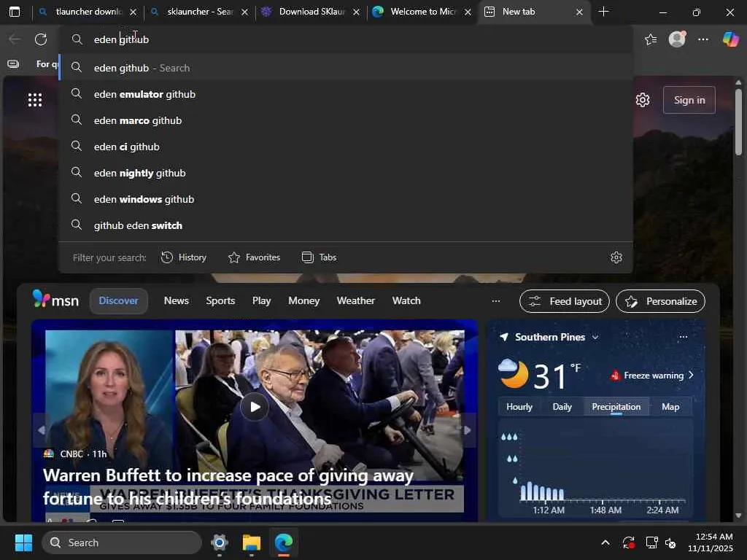Close the Download SKlauncher tab
The width and height of the screenshot is (747, 560).
pos(356,12)
